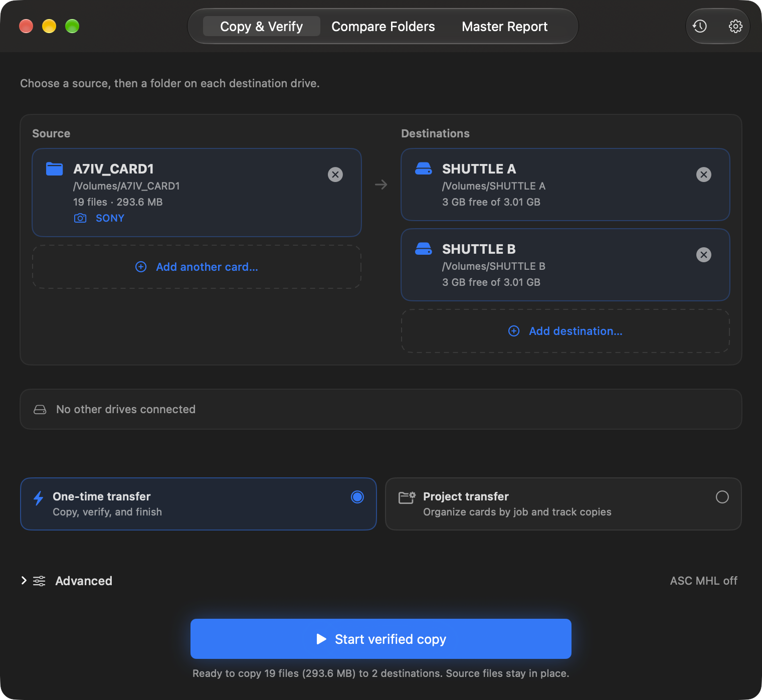Click the Choose a source instruction text
762x700 pixels.
point(169,83)
